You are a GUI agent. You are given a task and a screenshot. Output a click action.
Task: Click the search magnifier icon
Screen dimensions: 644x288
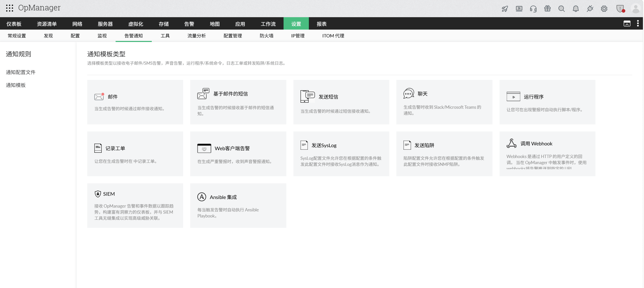[561, 9]
